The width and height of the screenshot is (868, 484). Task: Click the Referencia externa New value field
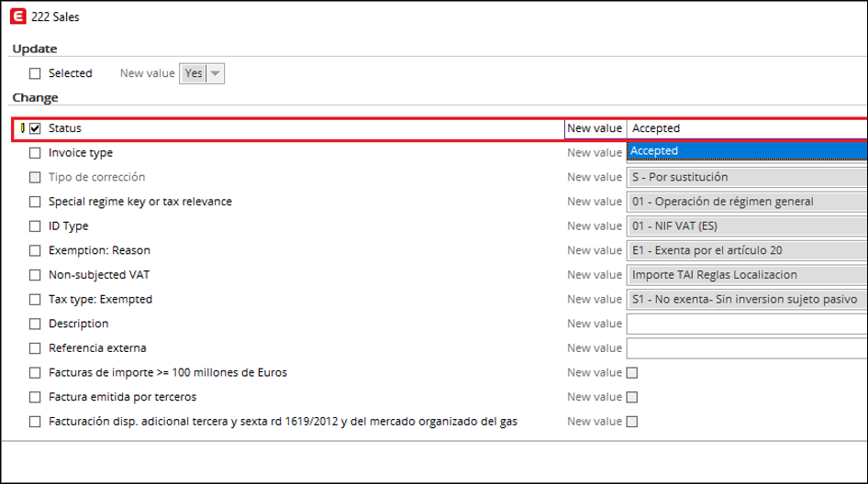tap(745, 348)
